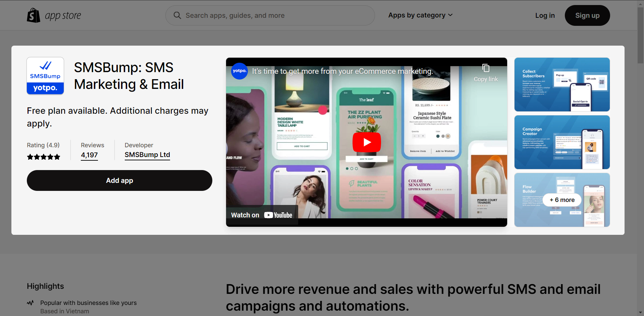644x316 pixels.
Task: Click the popularity trend icon under Highlights
Action: click(30, 303)
